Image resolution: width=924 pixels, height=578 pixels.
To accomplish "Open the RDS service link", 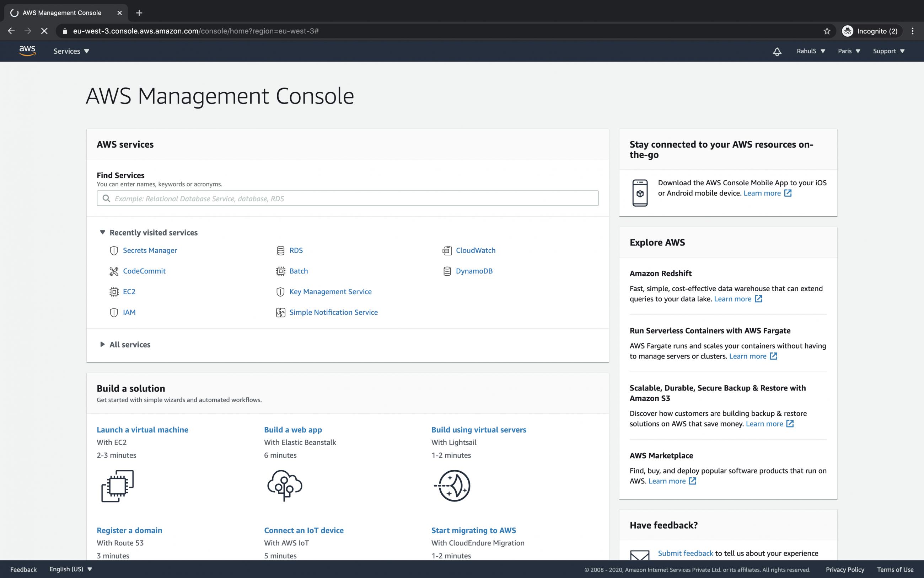I will (296, 250).
